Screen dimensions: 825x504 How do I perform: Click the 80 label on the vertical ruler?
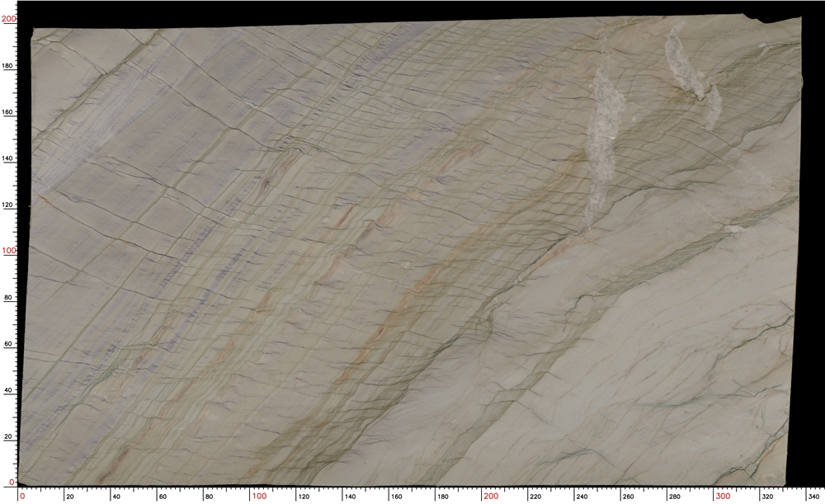coord(8,297)
